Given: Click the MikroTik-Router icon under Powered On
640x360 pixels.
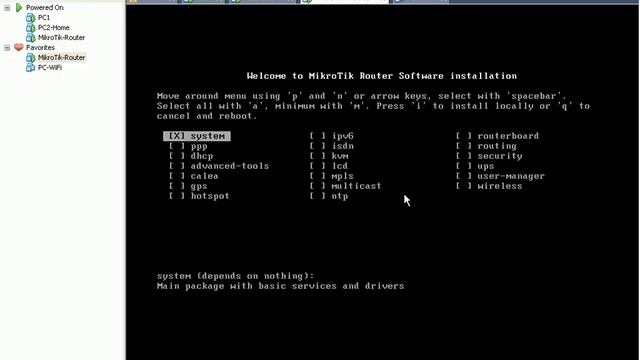Looking at the screenshot, I should (x=31, y=38).
